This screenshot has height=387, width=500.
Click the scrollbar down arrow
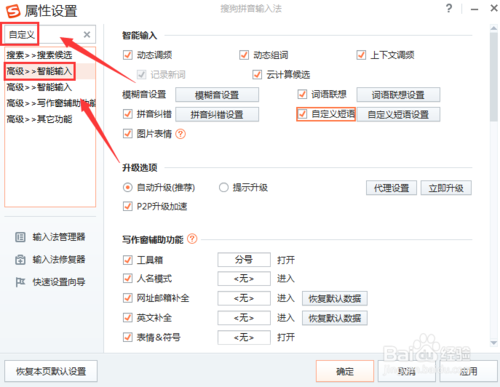494,343
